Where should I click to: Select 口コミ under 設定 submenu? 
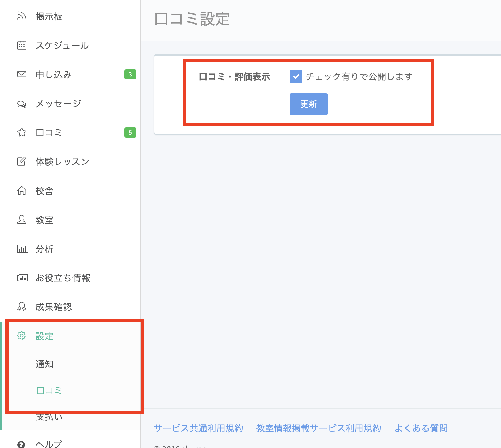(x=49, y=390)
